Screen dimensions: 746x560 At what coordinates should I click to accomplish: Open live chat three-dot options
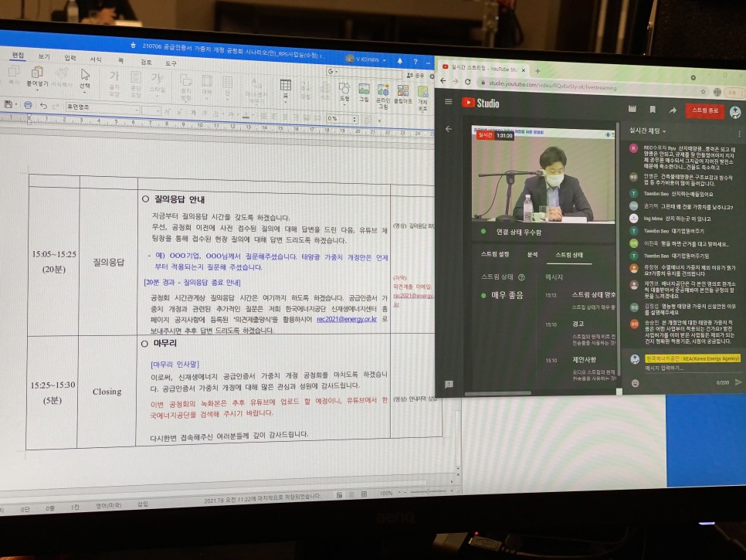pyautogui.click(x=739, y=134)
